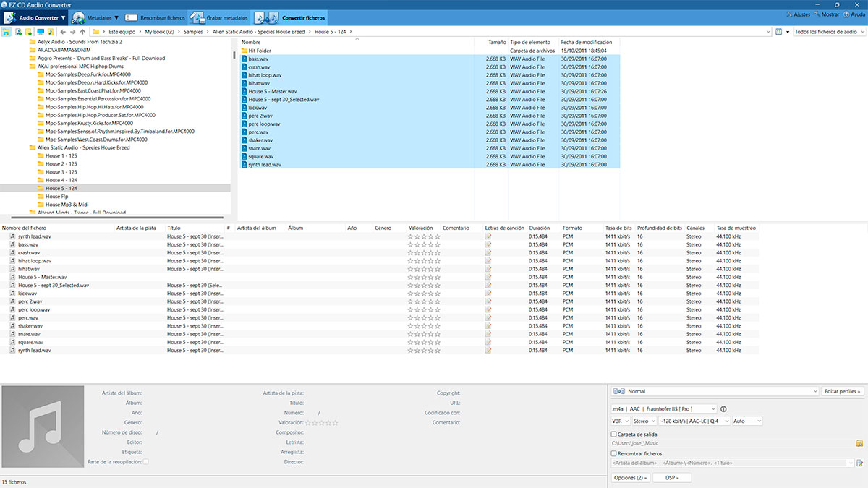
Task: Click the 'DSP »' button
Action: click(671, 478)
